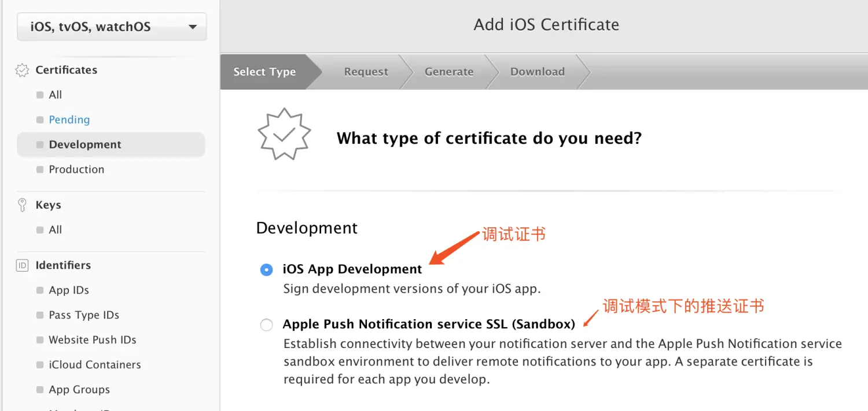Click bullet icon next to Pass Type IDs
Image resolution: width=868 pixels, height=411 pixels.
pyautogui.click(x=40, y=315)
